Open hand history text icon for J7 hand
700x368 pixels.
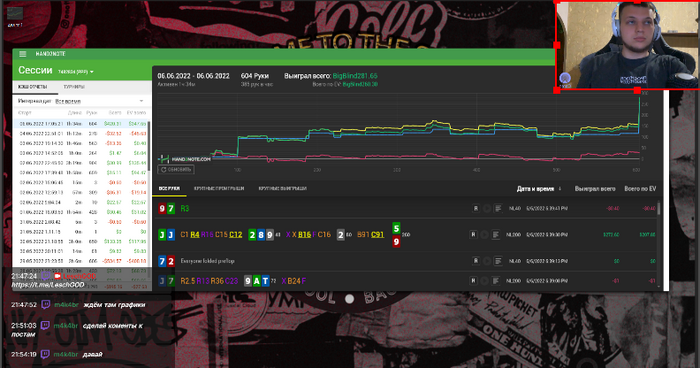coord(496,281)
